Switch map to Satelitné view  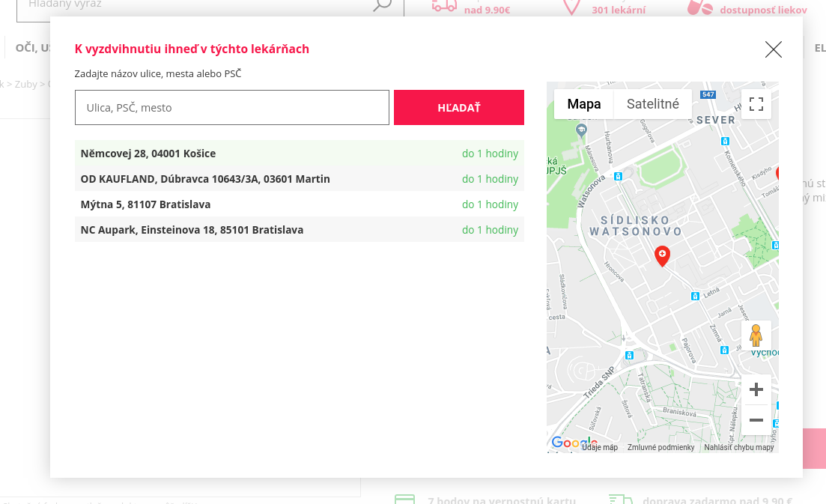pyautogui.click(x=653, y=104)
